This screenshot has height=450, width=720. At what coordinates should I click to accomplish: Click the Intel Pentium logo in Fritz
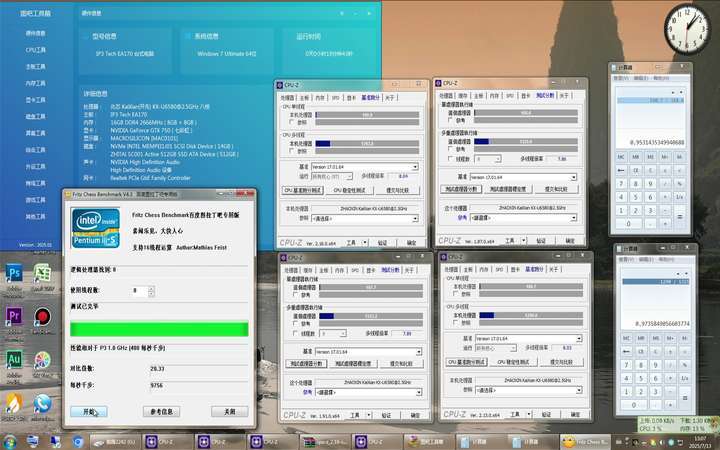point(96,228)
